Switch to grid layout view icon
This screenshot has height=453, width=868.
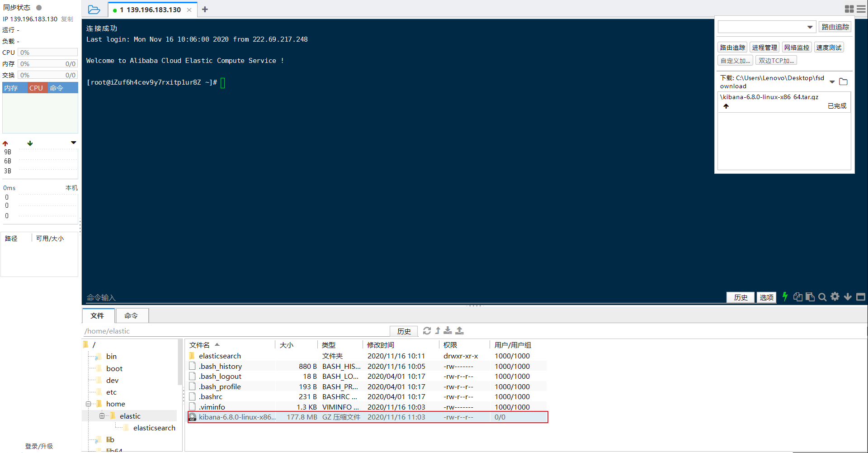pos(849,9)
